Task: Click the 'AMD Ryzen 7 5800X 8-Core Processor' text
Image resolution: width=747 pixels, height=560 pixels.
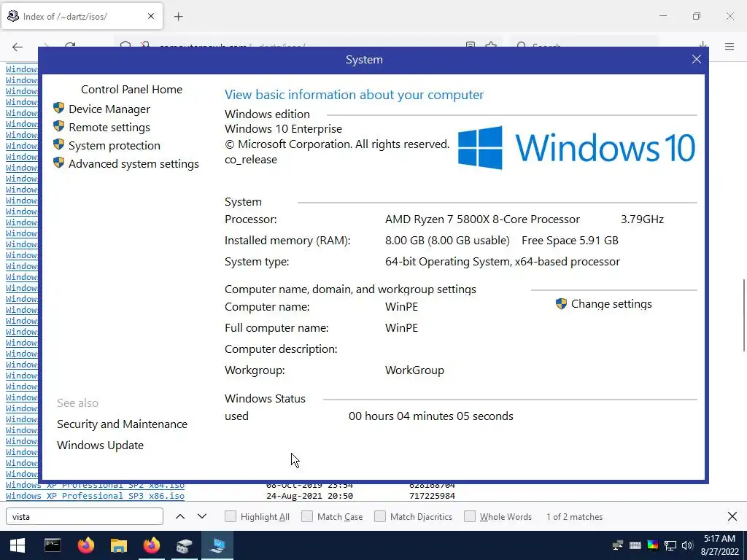Action: (x=482, y=219)
